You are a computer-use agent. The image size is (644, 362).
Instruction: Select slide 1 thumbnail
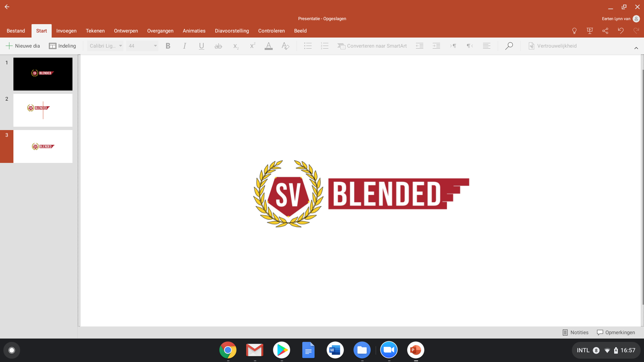[43, 74]
